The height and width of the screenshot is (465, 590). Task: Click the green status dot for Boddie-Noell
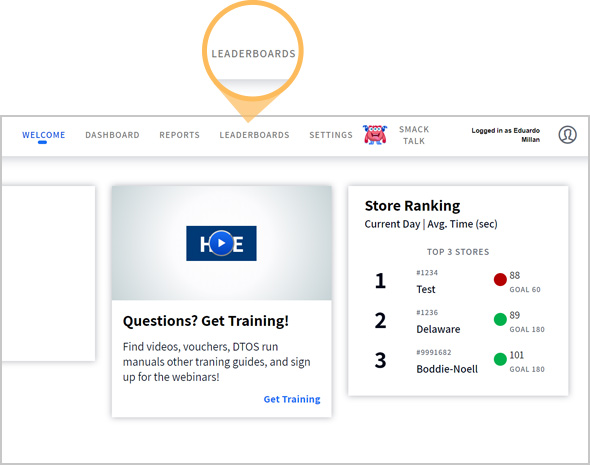pos(500,359)
